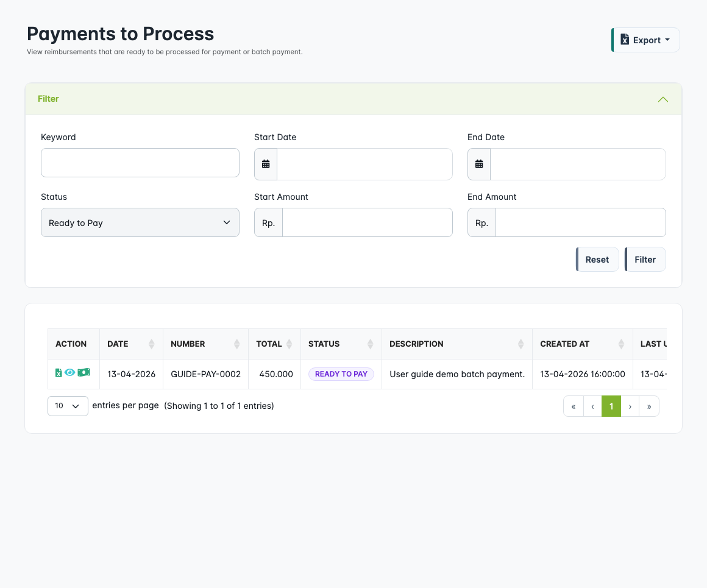Image resolution: width=707 pixels, height=588 pixels.
Task: Click the cash icon to process the payment
Action: click(x=84, y=372)
